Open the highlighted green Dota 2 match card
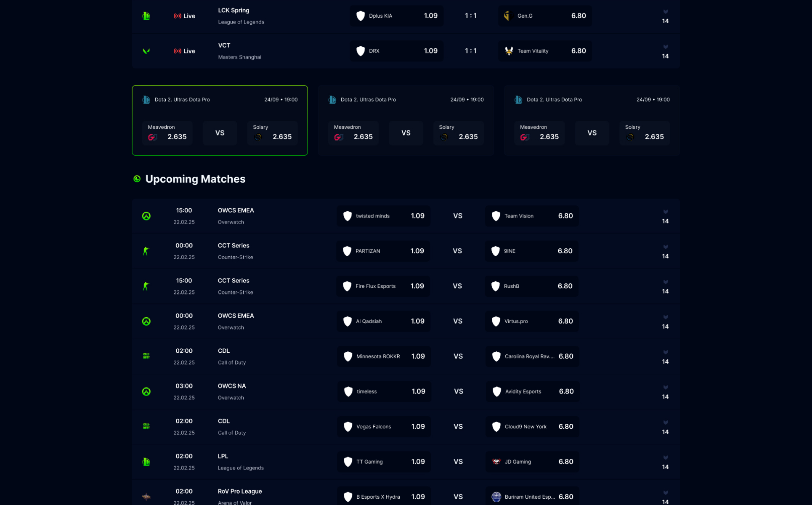812x505 pixels. coord(220,110)
